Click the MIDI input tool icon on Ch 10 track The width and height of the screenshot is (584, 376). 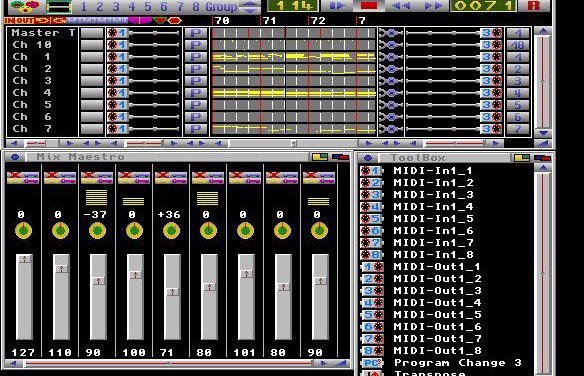click(x=117, y=45)
